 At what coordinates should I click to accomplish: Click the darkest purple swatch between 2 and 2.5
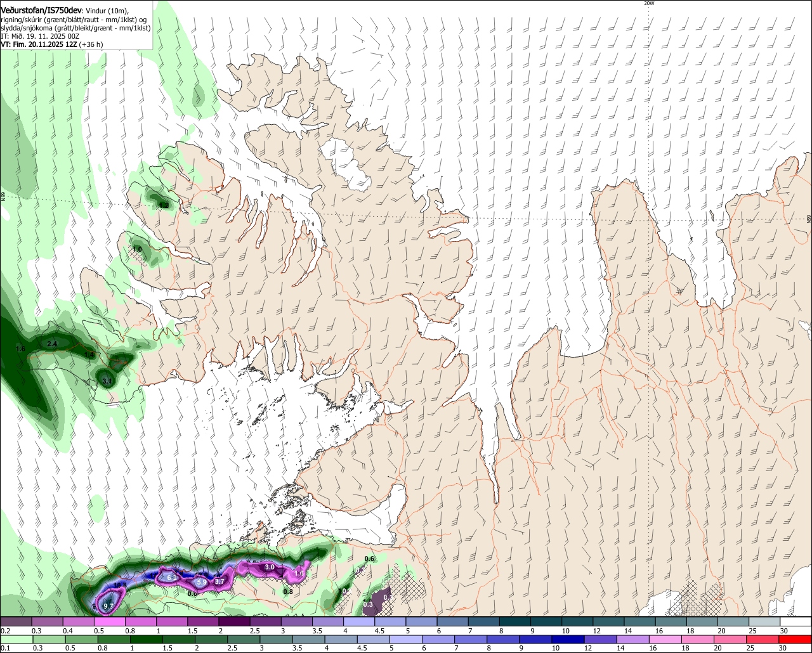coord(233,621)
